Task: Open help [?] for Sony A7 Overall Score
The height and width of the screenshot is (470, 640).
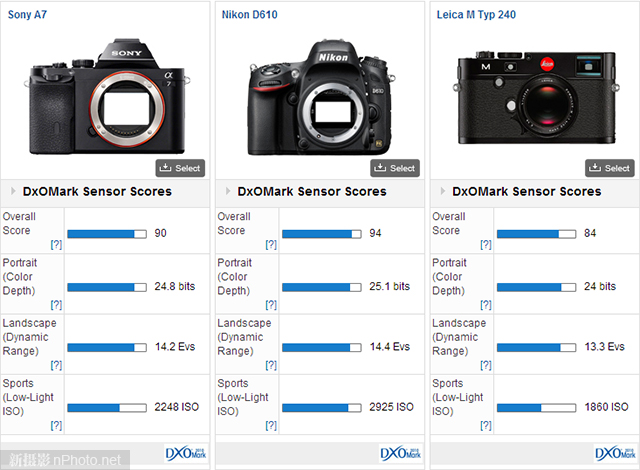Action: point(56,244)
